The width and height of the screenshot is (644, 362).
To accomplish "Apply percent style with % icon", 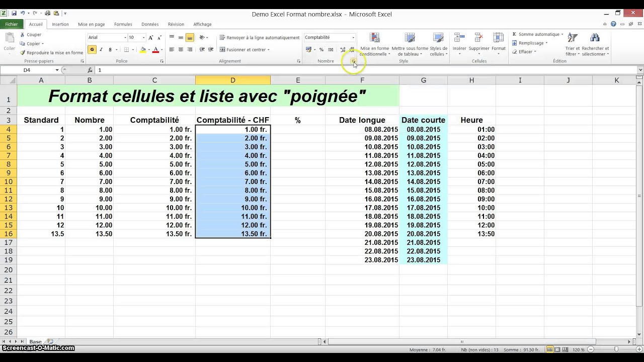I will (321, 49).
